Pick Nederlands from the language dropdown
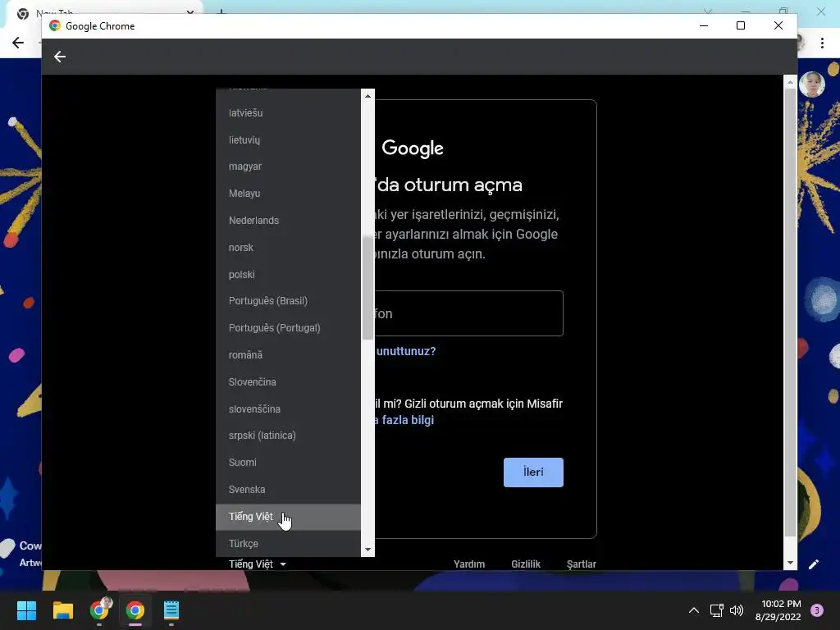840x630 pixels. pos(288,221)
